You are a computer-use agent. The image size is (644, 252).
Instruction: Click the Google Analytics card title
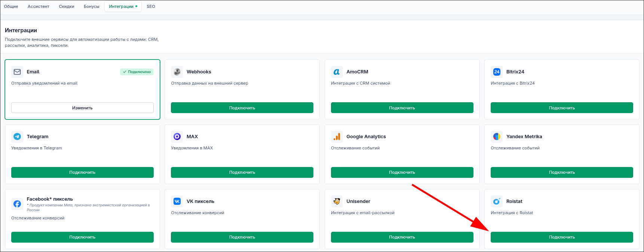point(366,137)
